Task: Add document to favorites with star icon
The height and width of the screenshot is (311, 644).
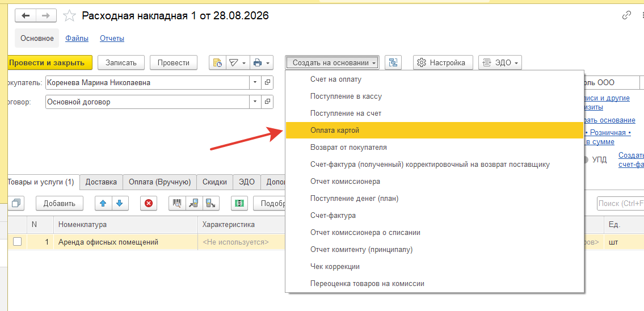Action: pos(70,16)
